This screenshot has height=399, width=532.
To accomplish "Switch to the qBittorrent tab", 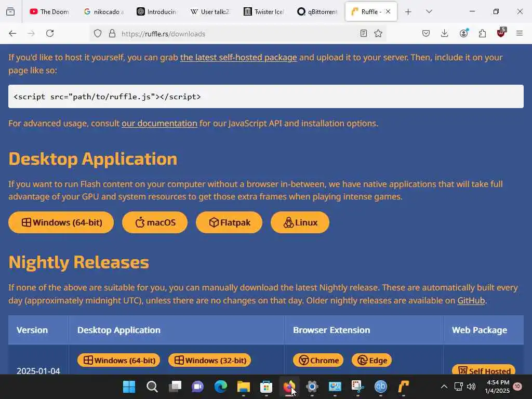I will [317, 11].
